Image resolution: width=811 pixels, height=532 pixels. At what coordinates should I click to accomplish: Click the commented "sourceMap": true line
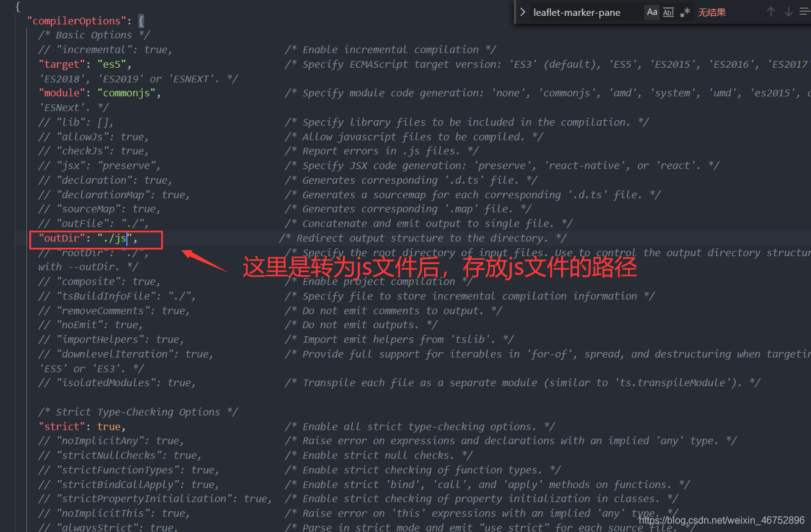coord(99,209)
